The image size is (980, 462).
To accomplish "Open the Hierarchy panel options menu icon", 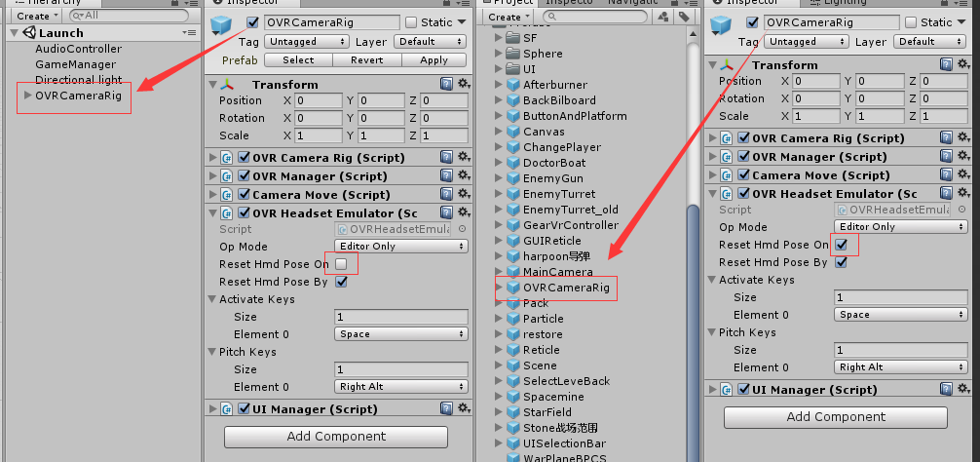I will pyautogui.click(x=191, y=3).
